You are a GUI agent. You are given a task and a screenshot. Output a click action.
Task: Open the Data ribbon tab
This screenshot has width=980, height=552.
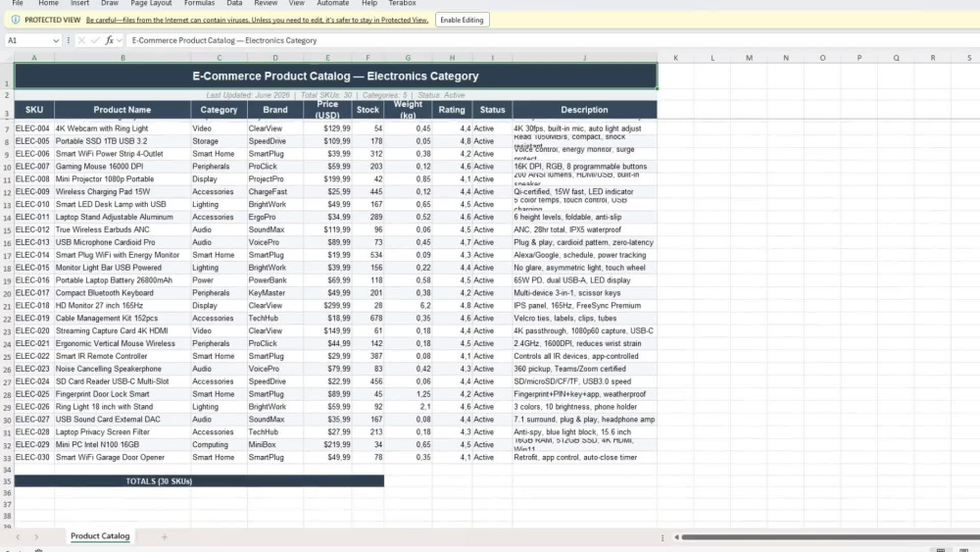pos(234,3)
